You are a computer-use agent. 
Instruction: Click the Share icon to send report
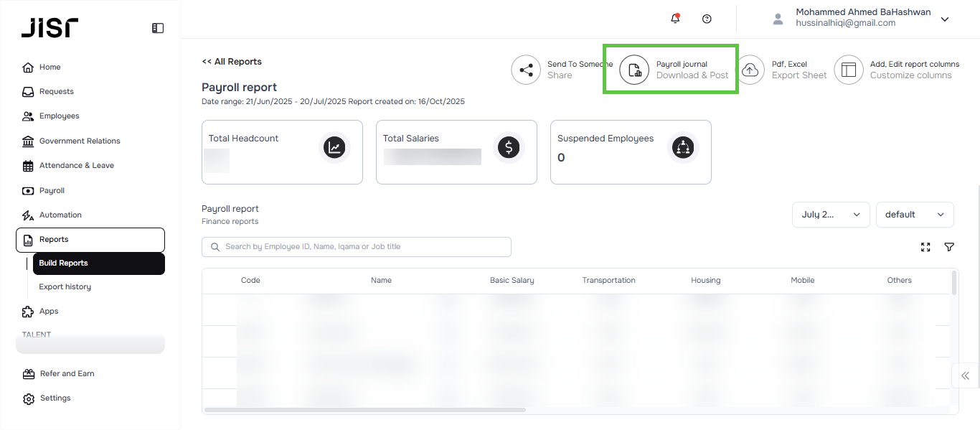[x=526, y=70]
